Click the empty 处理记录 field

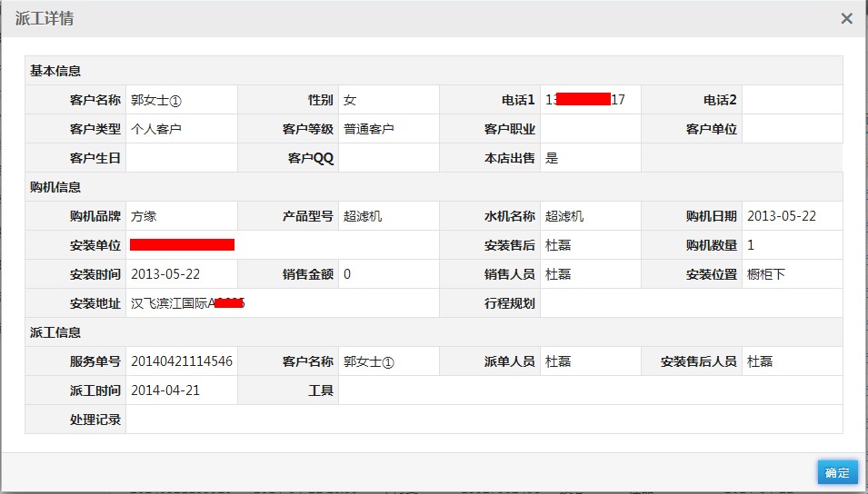pyautogui.click(x=484, y=420)
